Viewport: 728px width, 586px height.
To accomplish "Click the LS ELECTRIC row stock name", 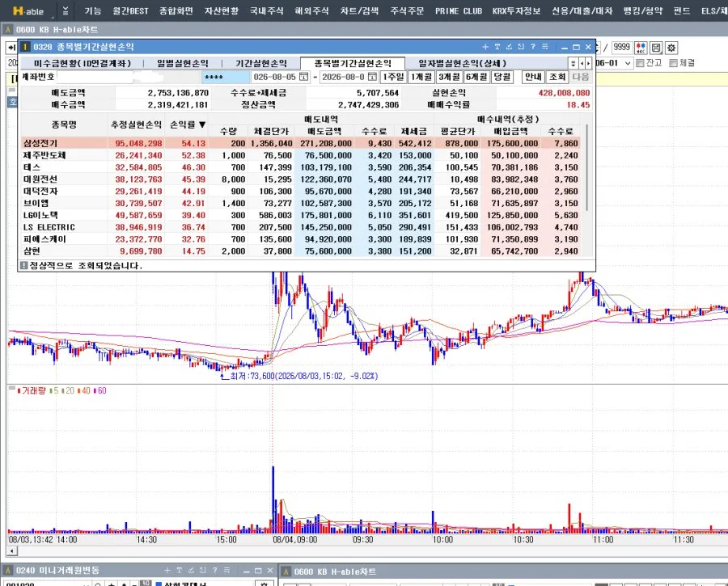I will (49, 227).
